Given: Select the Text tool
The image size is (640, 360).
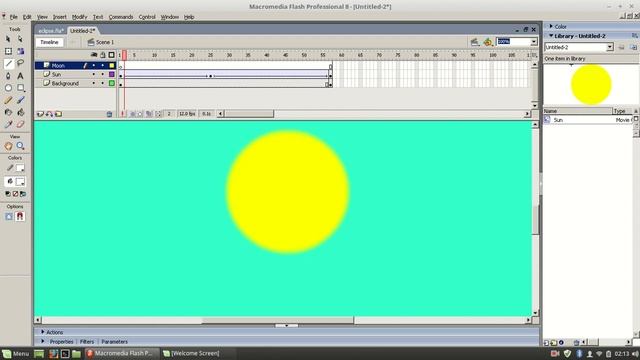Looking at the screenshot, I should coord(20,76).
